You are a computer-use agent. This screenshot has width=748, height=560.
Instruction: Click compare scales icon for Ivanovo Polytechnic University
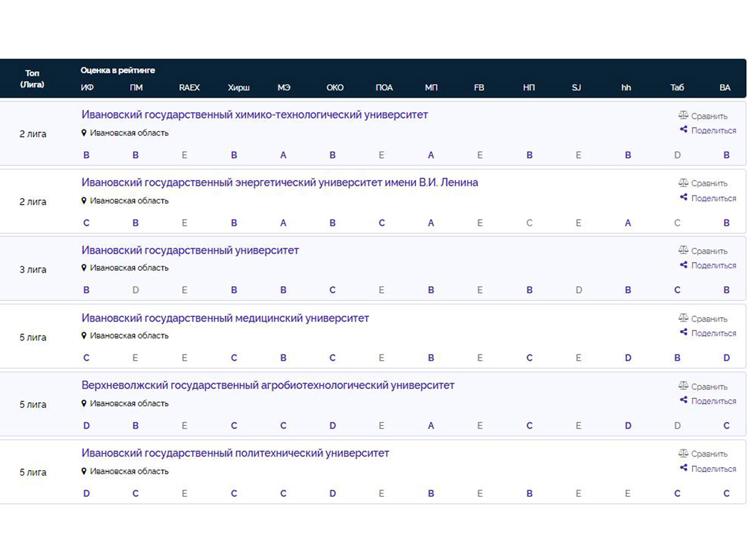(x=683, y=453)
